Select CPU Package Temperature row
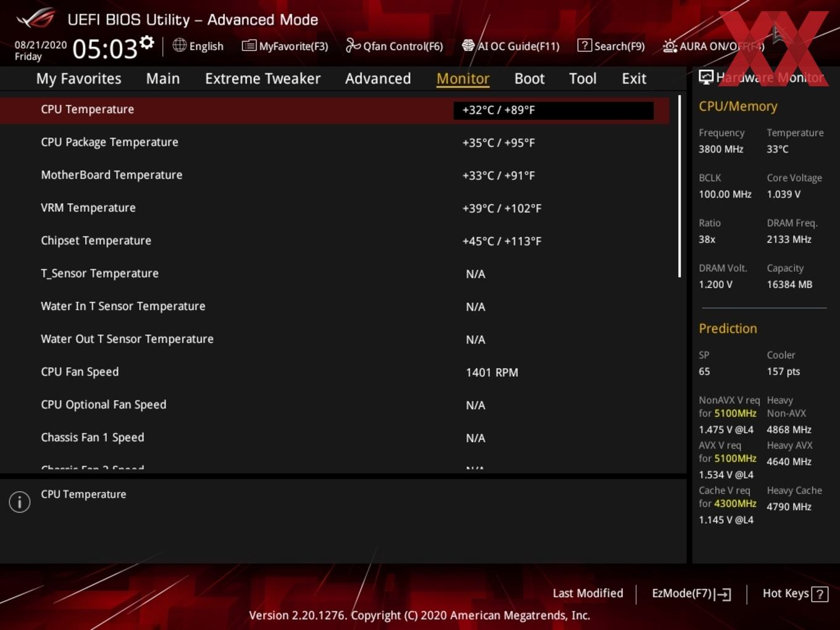840x630 pixels. (335, 142)
